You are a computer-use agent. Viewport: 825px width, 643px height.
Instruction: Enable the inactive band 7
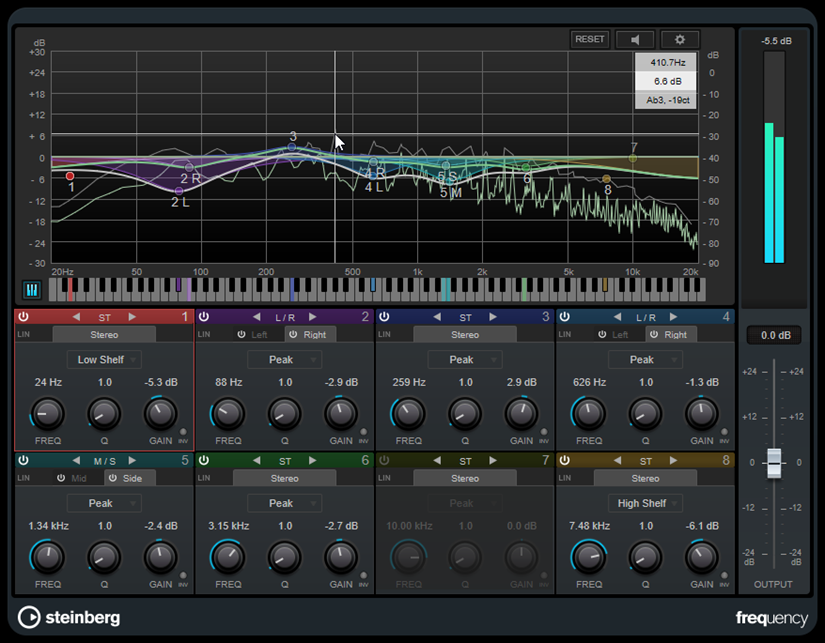(x=385, y=460)
